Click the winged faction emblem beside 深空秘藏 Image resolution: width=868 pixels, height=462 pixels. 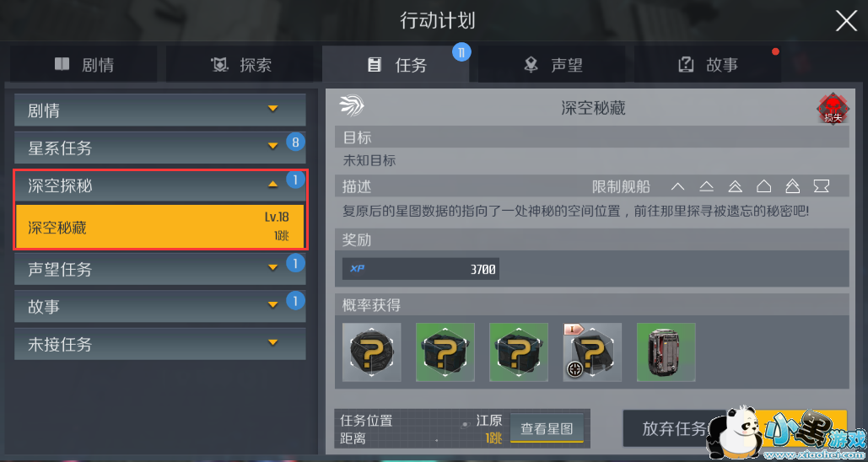[x=352, y=105]
